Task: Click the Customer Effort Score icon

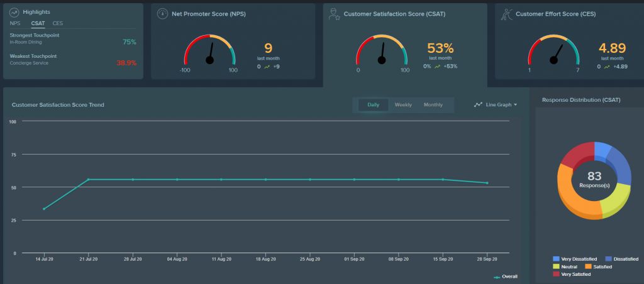Action: [505, 14]
